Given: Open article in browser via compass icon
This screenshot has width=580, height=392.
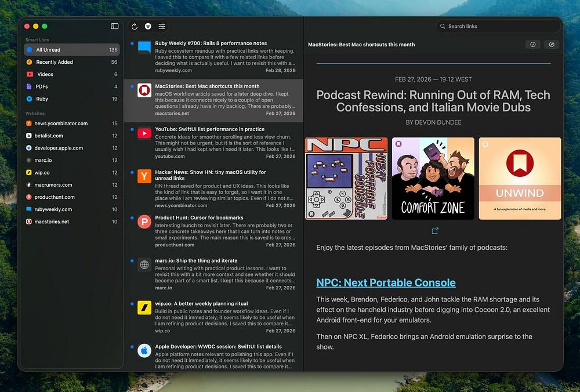Looking at the screenshot, I should [x=552, y=45].
